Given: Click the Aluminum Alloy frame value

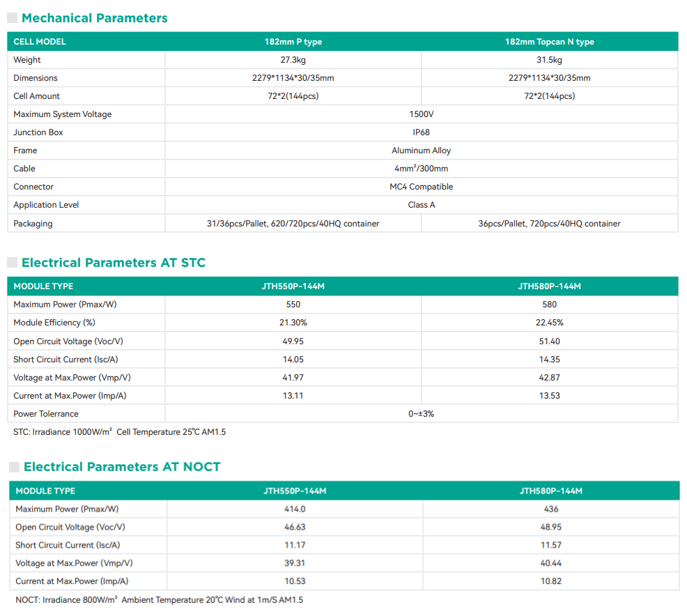Looking at the screenshot, I should click(x=421, y=151).
